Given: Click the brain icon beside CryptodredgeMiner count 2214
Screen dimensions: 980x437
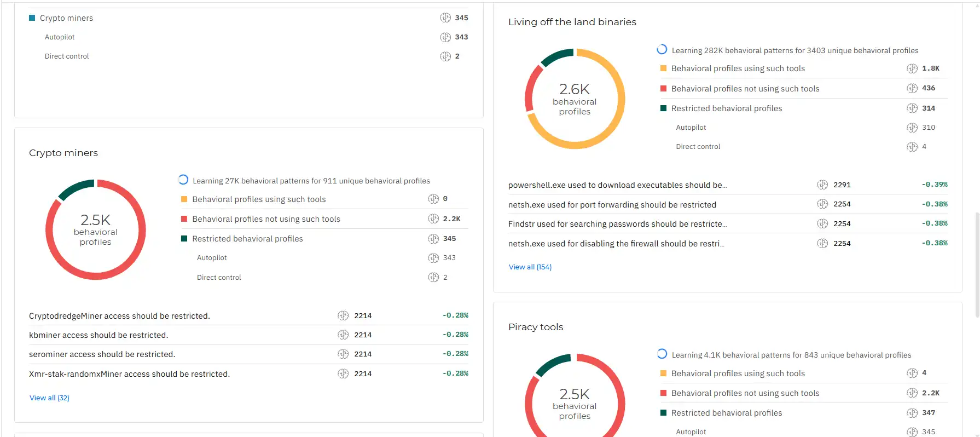Looking at the screenshot, I should (343, 315).
